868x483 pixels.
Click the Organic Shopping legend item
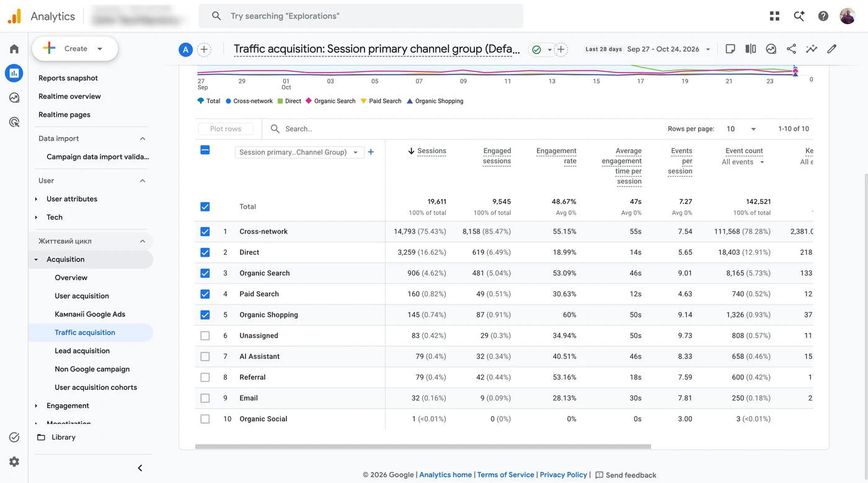coord(435,101)
